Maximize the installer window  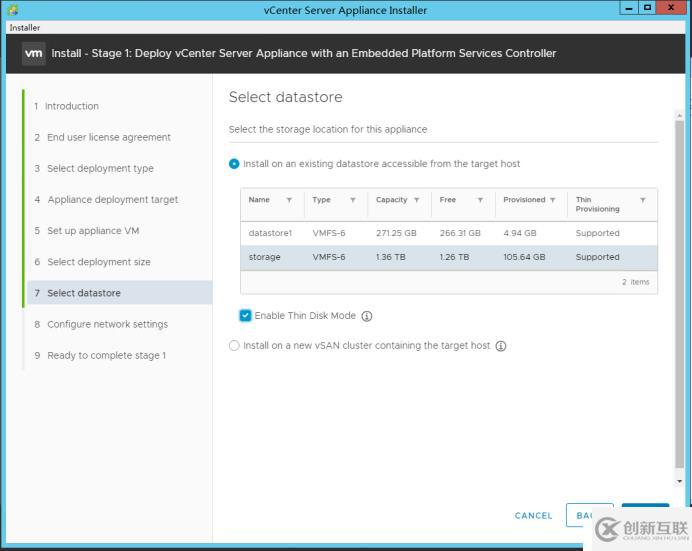647,8
